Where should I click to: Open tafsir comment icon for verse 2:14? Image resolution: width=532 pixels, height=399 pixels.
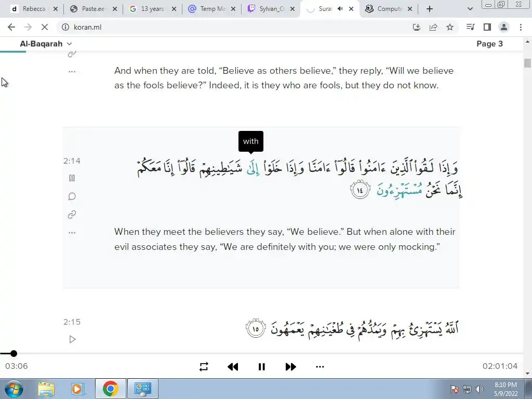[x=72, y=196]
